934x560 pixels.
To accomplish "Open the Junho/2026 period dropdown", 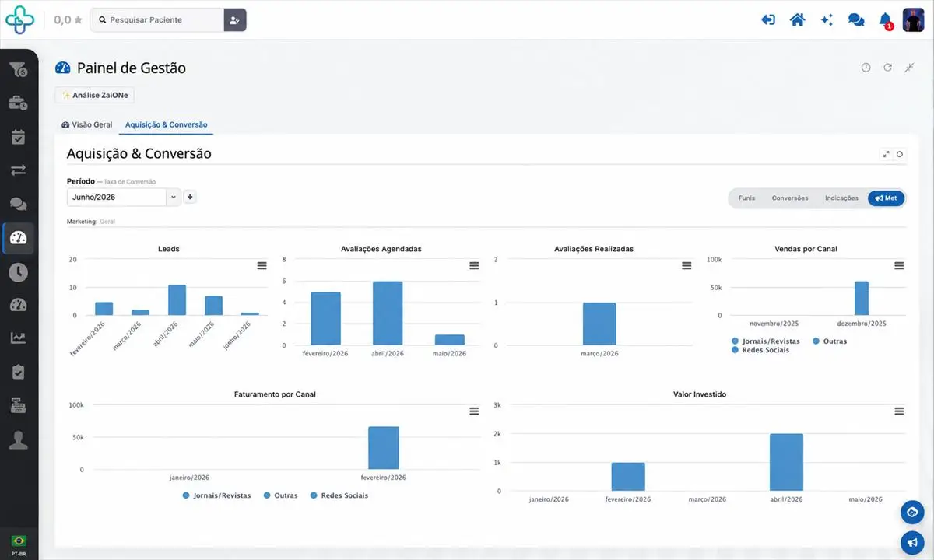I will coord(125,198).
